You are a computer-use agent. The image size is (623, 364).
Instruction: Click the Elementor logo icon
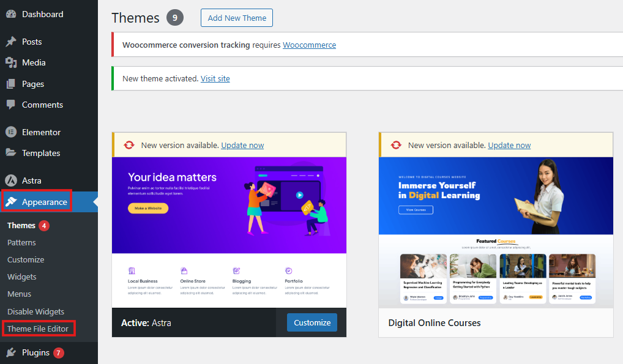coord(10,132)
